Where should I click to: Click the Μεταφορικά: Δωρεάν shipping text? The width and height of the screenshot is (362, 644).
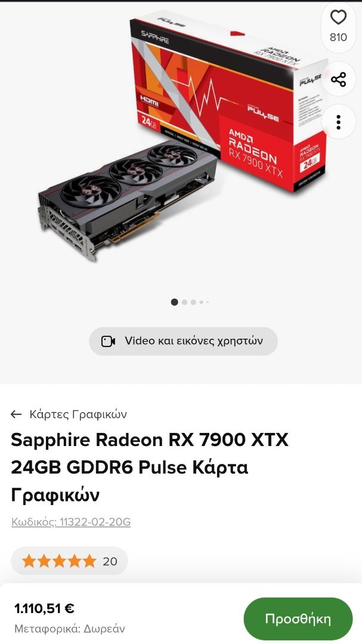point(69,628)
